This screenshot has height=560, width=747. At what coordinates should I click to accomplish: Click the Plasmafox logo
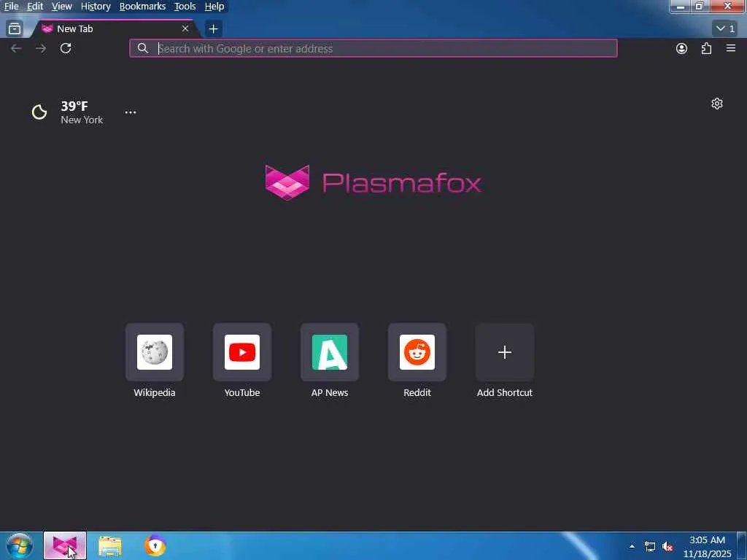pyautogui.click(x=373, y=183)
